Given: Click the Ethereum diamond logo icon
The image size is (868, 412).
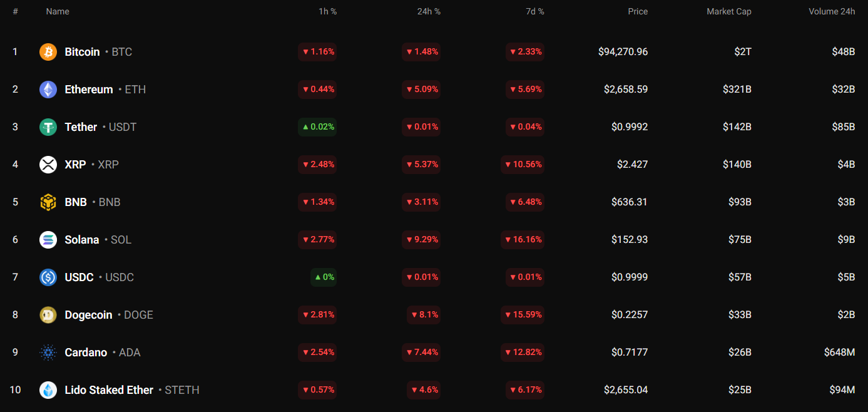Looking at the screenshot, I should point(48,90).
